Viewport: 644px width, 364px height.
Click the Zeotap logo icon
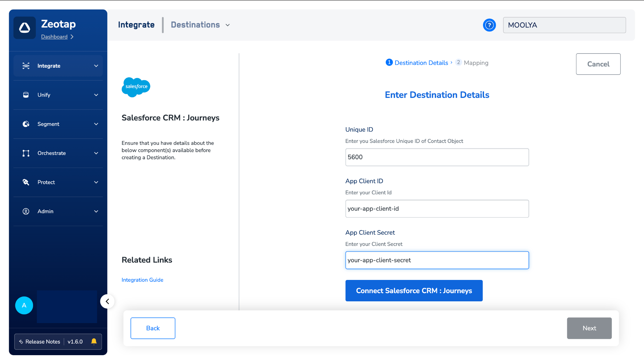[25, 28]
